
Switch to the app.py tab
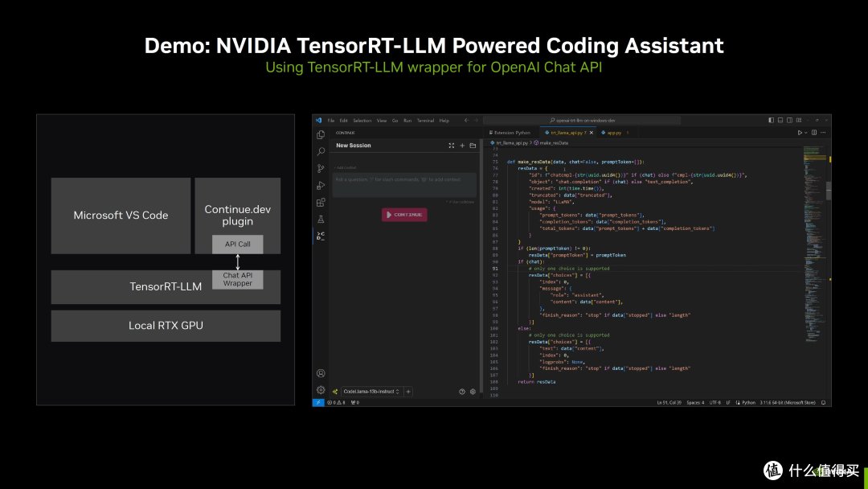point(612,132)
